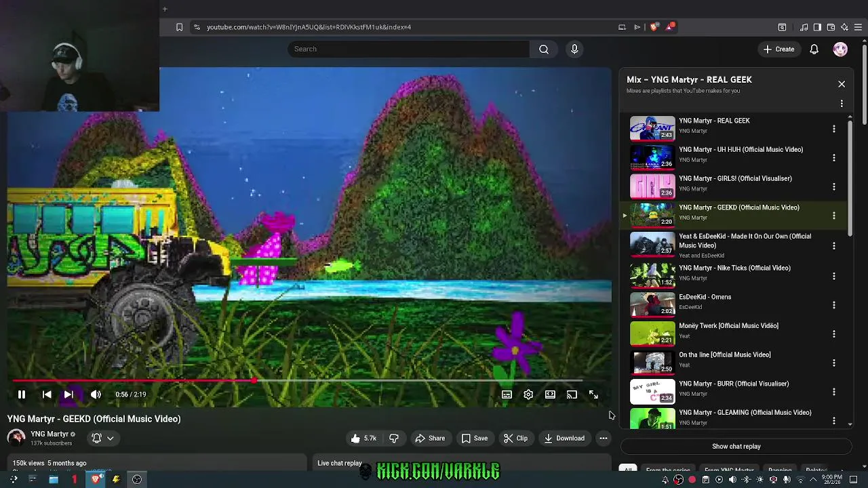This screenshot has height=488, width=868.
Task: Click the YouTube URL in address bar
Action: pyautogui.click(x=309, y=27)
